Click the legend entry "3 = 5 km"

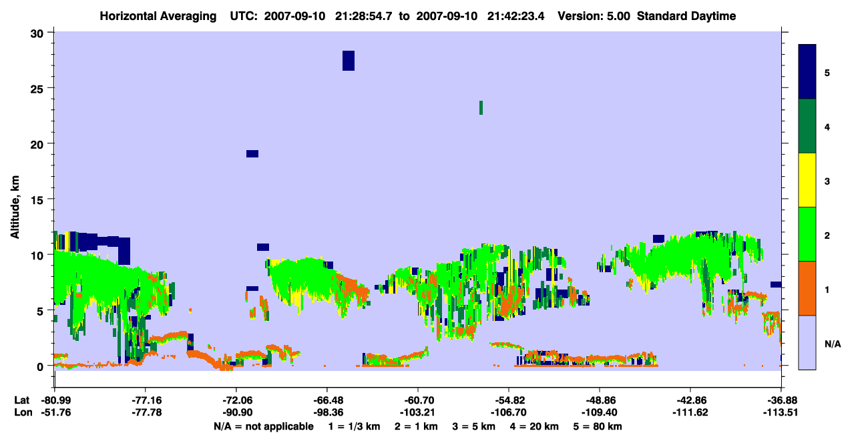(474, 426)
